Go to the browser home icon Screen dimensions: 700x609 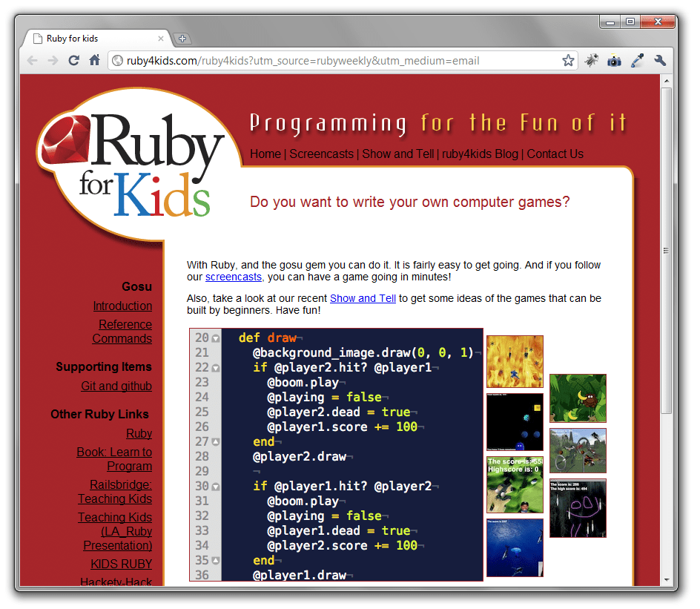(94, 60)
